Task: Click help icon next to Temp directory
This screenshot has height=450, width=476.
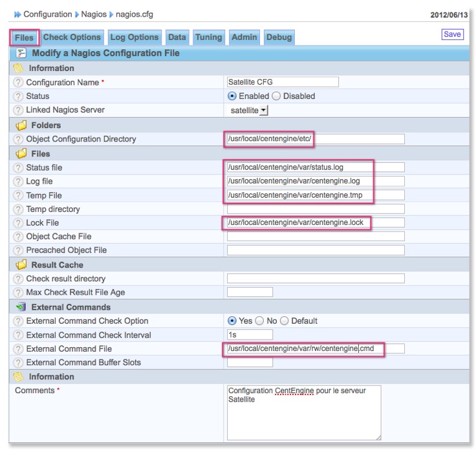Action: click(x=17, y=209)
